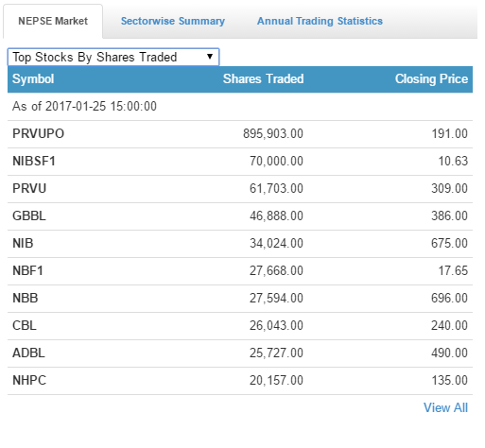Click the 895,903.00 shares traded value
Screen dimensions: 485x448
pos(273,133)
